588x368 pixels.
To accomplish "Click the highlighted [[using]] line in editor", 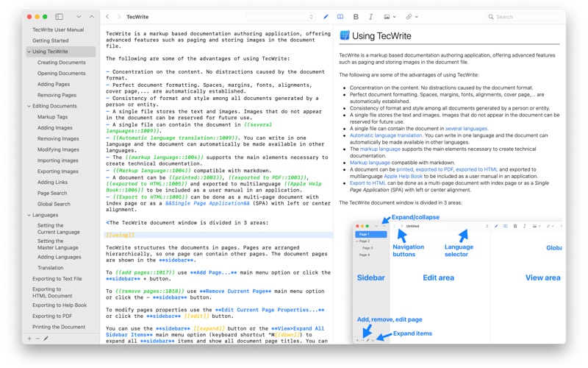I will click(x=218, y=235).
